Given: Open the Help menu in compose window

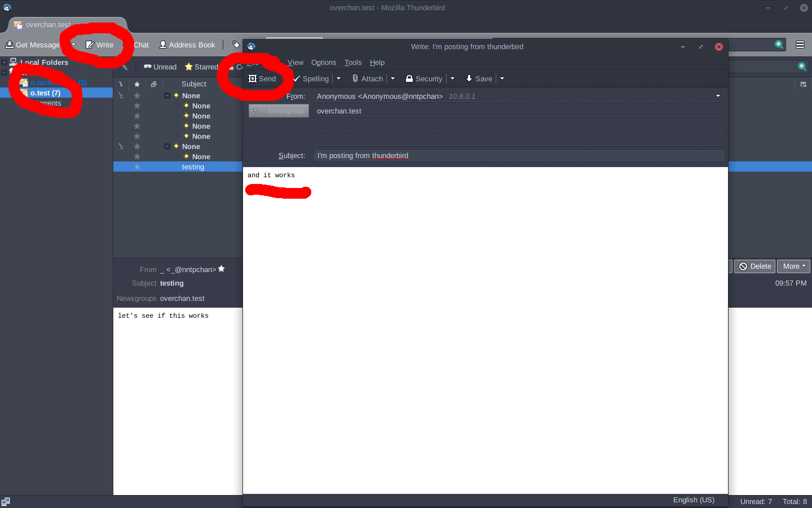Looking at the screenshot, I should pos(377,63).
